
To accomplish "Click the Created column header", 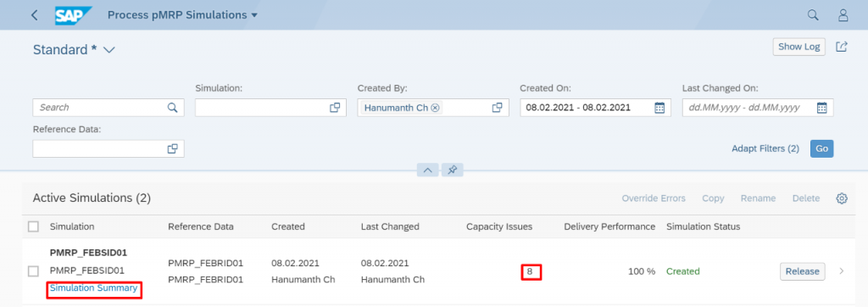I will (288, 226).
